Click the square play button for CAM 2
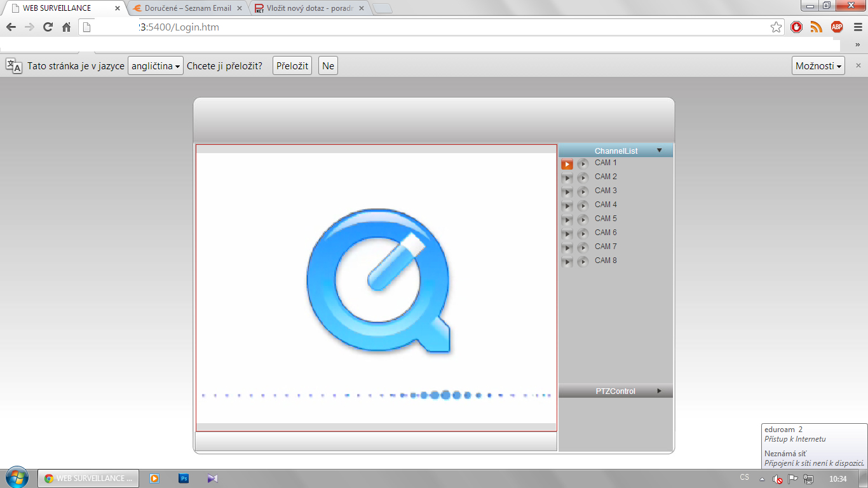The image size is (868, 488). pos(567,178)
